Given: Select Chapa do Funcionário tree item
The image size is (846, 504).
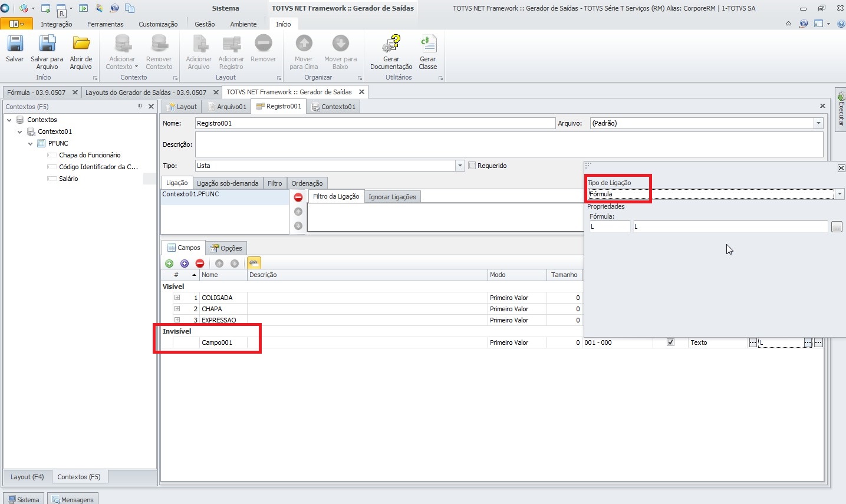Looking at the screenshot, I should [x=90, y=155].
